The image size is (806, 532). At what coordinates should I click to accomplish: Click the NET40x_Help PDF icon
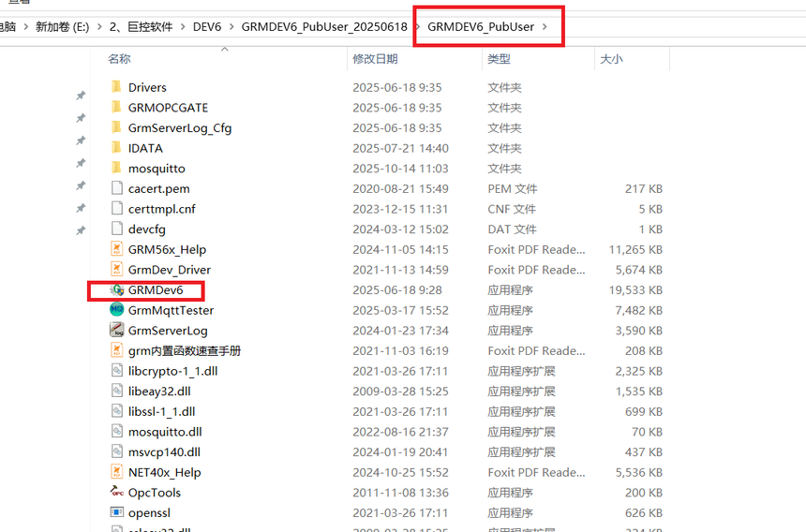click(x=116, y=473)
